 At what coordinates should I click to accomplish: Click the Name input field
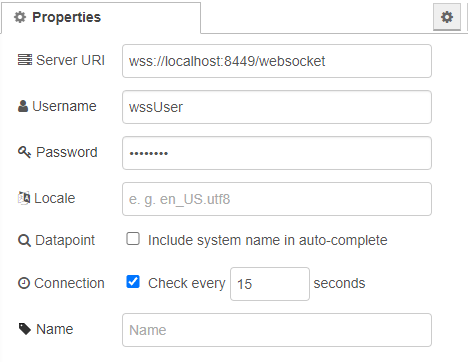point(277,330)
